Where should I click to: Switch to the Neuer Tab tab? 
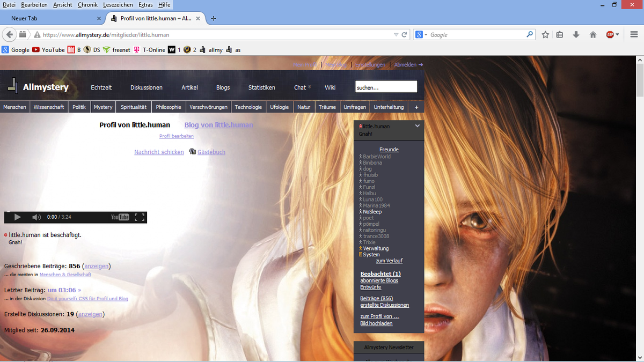[52, 18]
